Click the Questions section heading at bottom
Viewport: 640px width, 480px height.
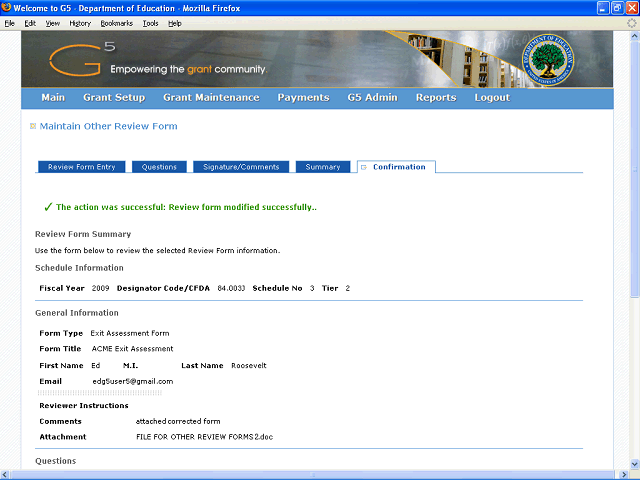pos(56,461)
